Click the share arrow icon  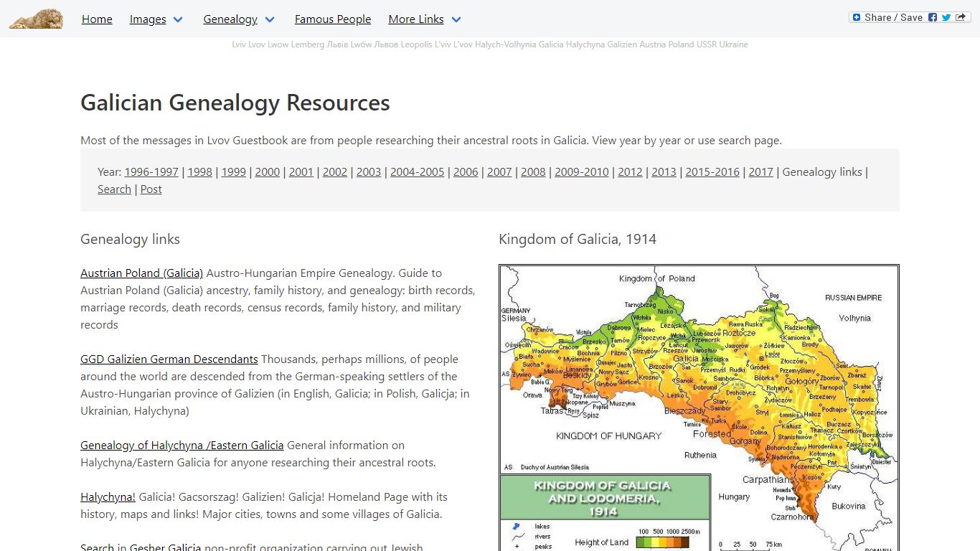(961, 17)
